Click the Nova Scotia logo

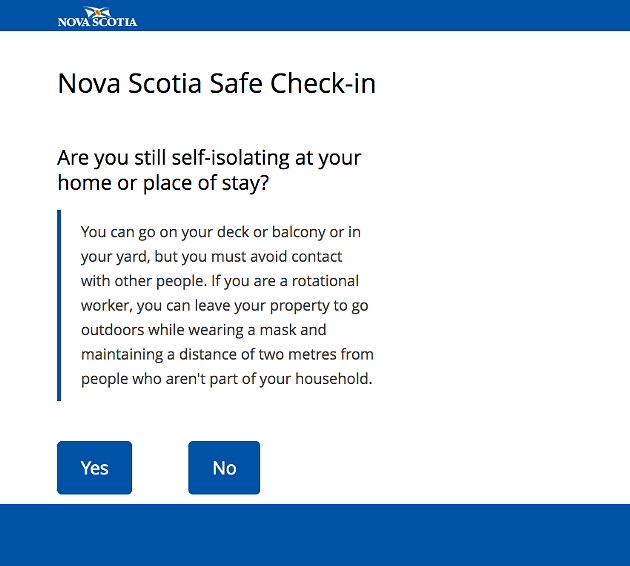click(97, 16)
